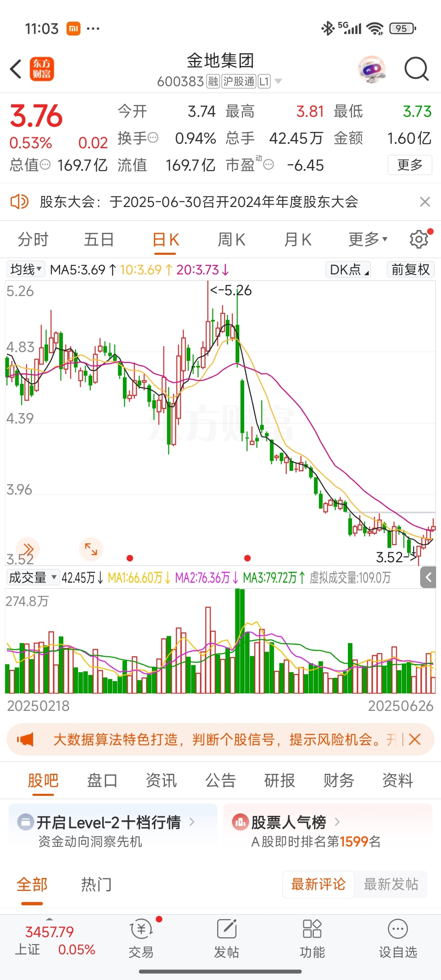Tap the 3.52 low marker on chart
Image resolution: width=441 pixels, height=980 pixels.
click(x=396, y=557)
